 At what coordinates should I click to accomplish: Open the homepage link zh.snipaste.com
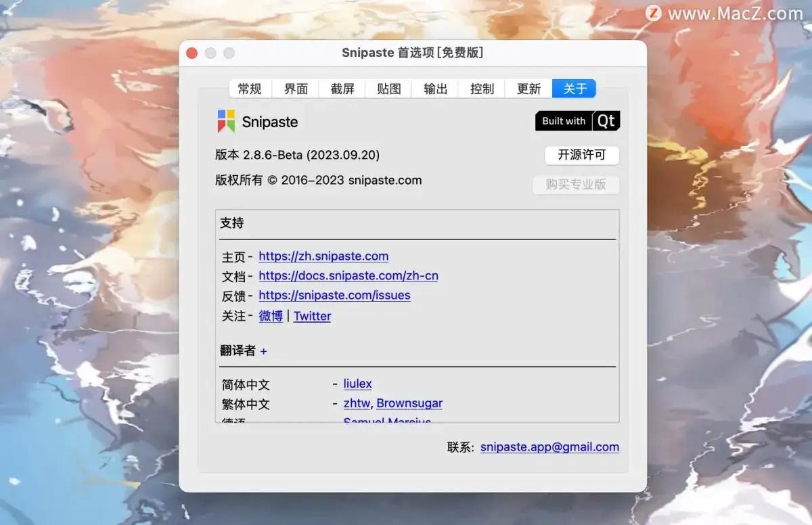click(323, 256)
